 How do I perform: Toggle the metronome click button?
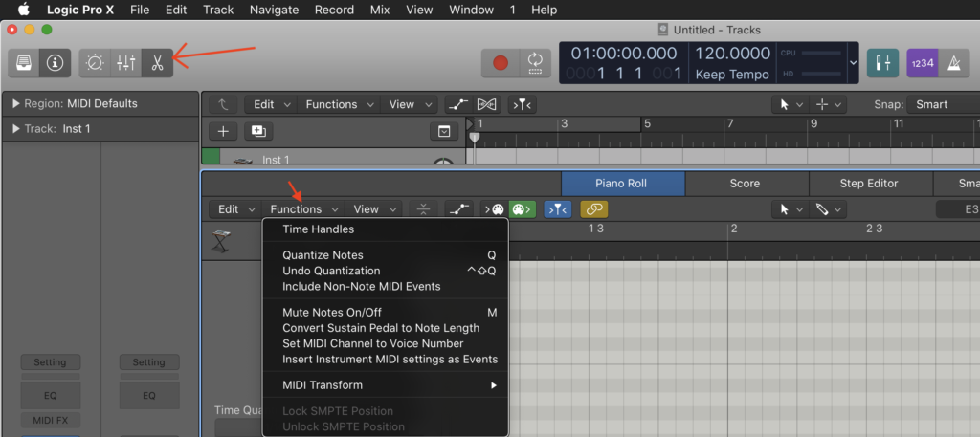(954, 63)
